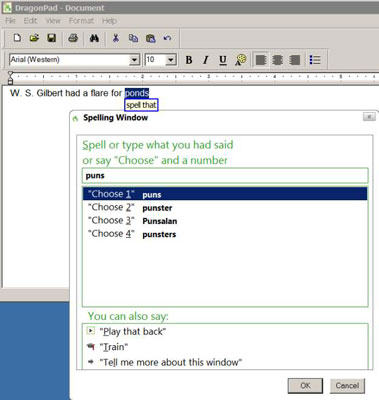This screenshot has width=379, height=400.
Task: Open Find with the binoculars icon
Action: pyautogui.click(x=94, y=38)
